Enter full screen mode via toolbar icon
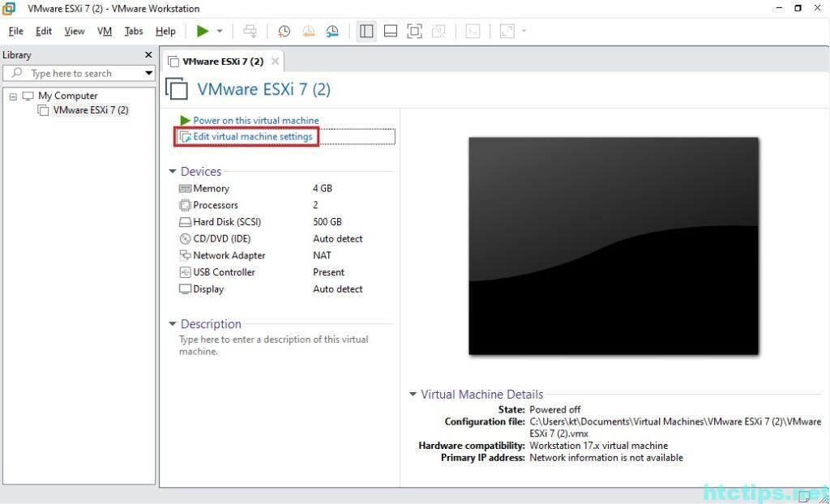 click(x=414, y=32)
